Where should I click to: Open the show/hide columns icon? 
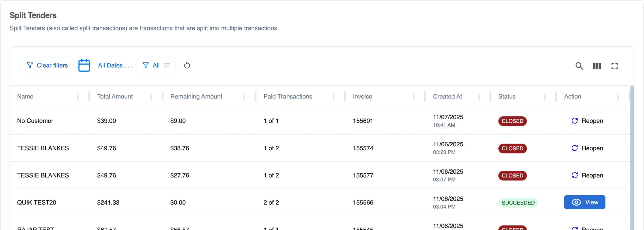597,66
